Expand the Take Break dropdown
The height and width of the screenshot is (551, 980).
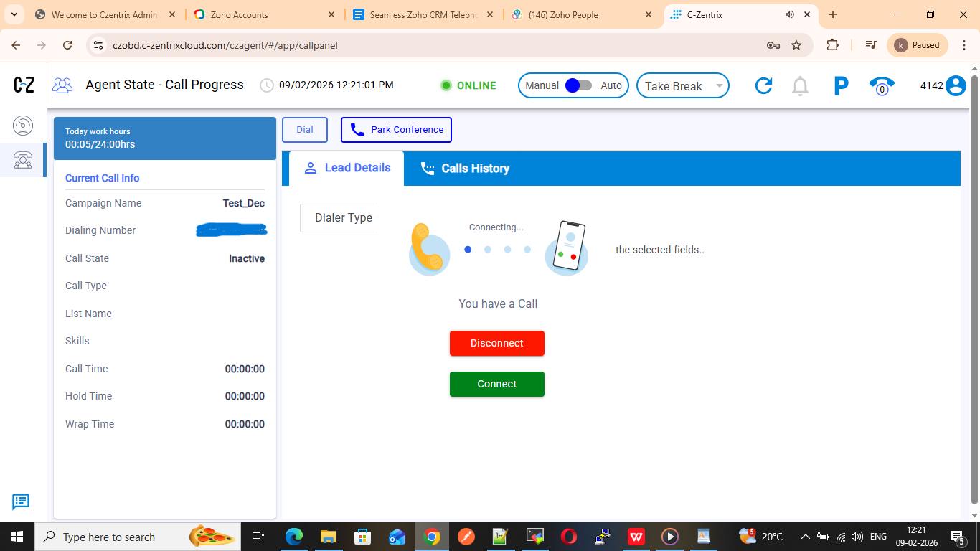coord(682,86)
